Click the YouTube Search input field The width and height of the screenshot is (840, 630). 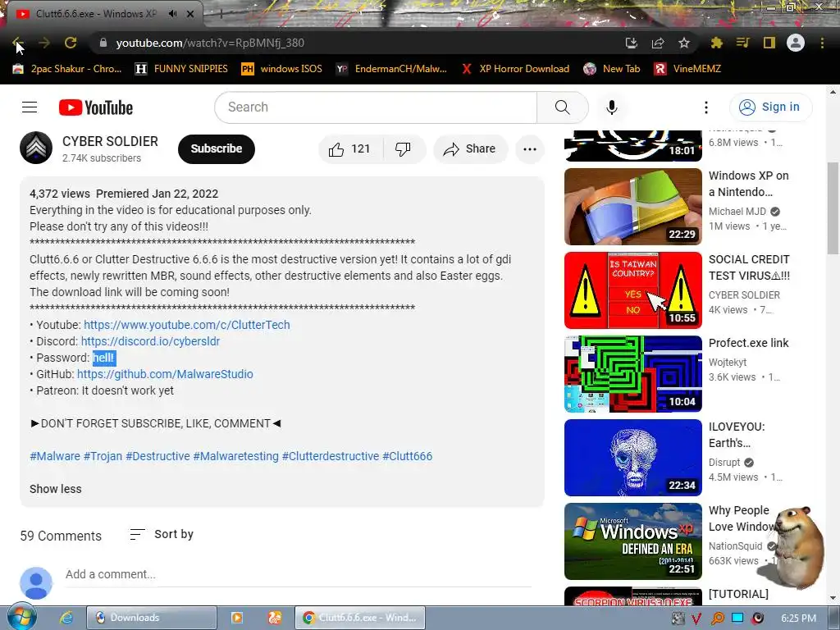[376, 107]
